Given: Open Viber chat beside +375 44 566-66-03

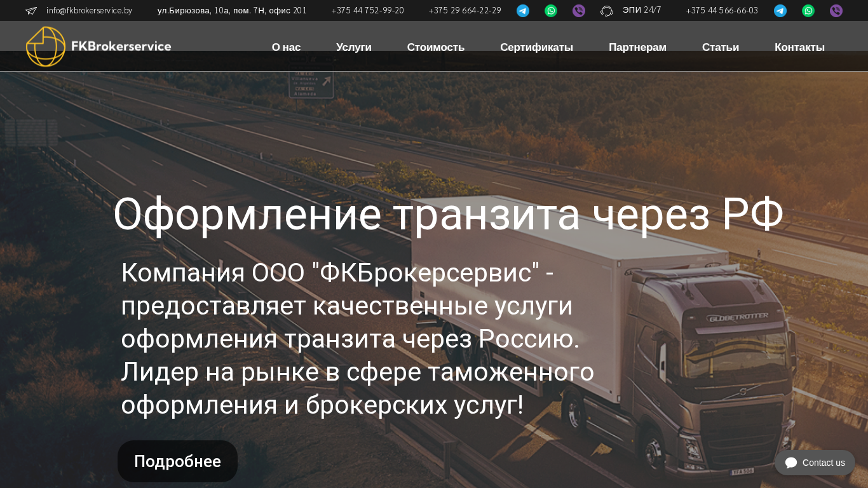Looking at the screenshot, I should 836,11.
